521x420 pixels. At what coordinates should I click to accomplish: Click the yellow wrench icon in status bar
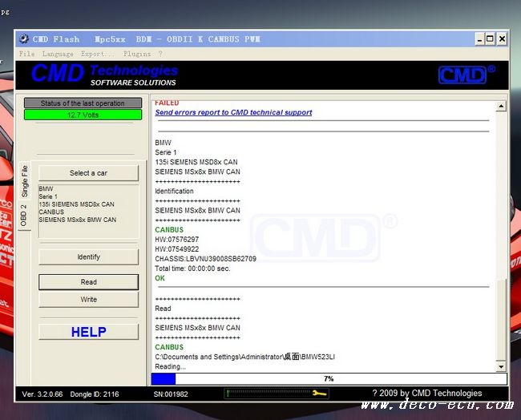(319, 394)
